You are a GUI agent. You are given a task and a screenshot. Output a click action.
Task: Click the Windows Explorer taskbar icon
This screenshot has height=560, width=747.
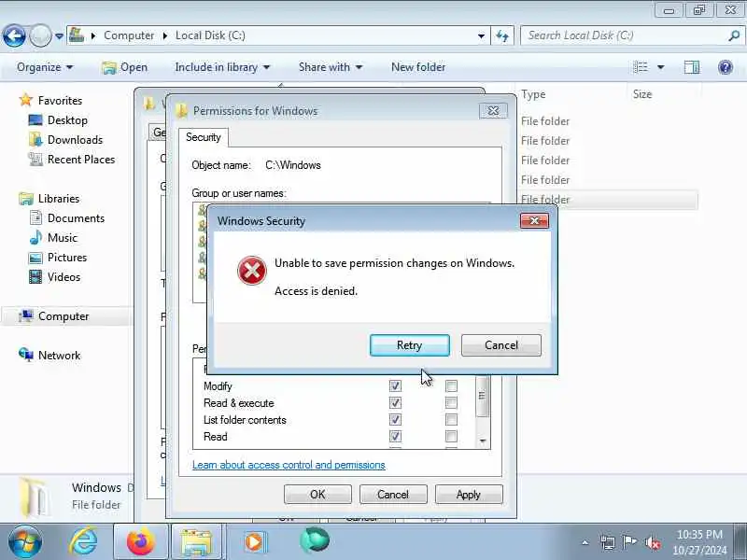[196, 541]
